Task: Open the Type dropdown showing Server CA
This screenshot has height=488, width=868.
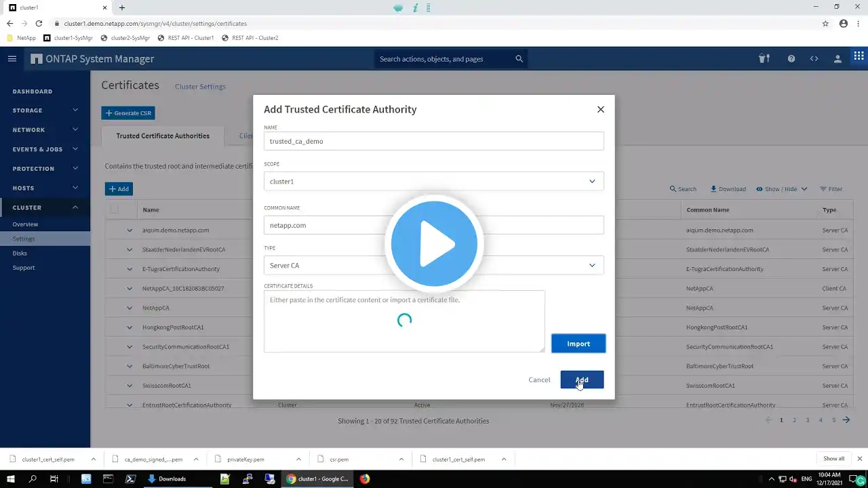Action: [x=434, y=266]
